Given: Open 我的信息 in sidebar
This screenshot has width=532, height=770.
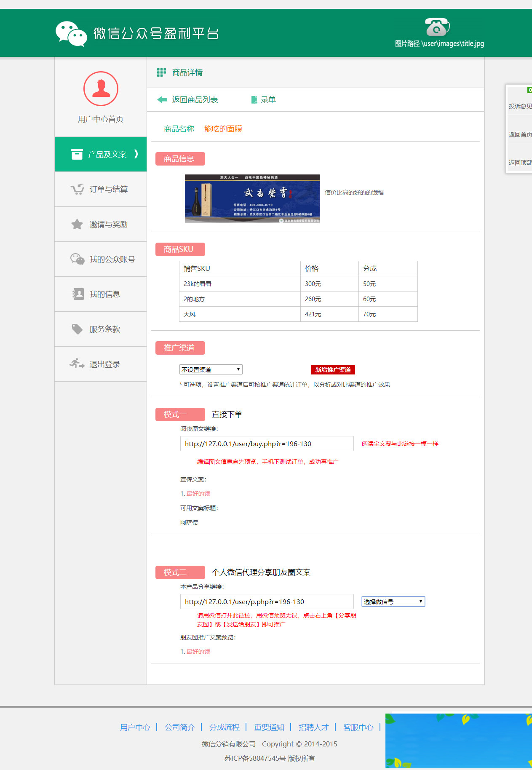Looking at the screenshot, I should (104, 294).
